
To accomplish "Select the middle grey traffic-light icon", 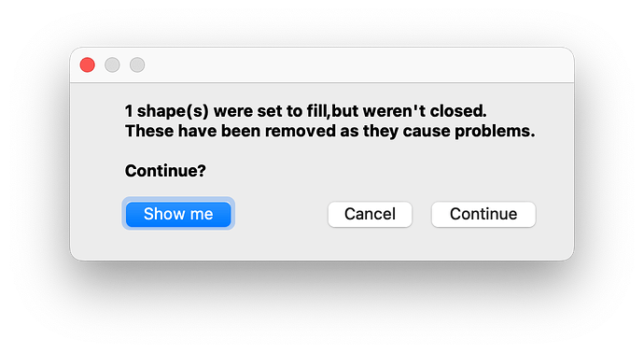I will tap(112, 65).
